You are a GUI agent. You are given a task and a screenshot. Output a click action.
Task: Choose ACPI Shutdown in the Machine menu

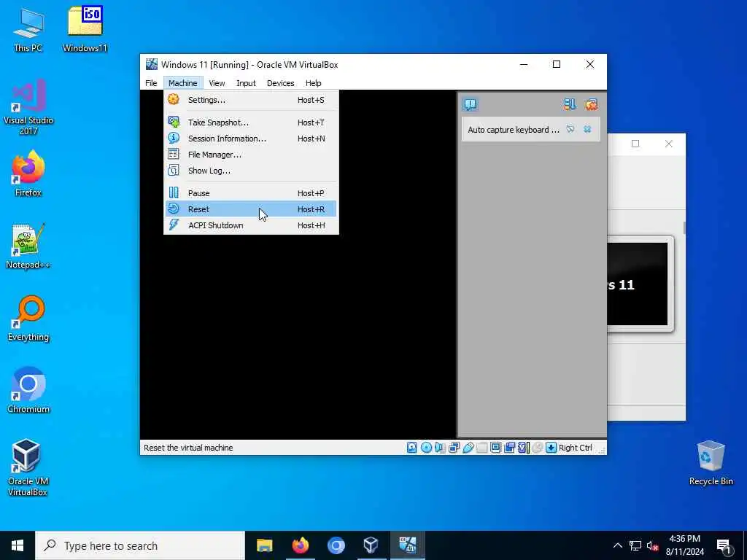251,225
